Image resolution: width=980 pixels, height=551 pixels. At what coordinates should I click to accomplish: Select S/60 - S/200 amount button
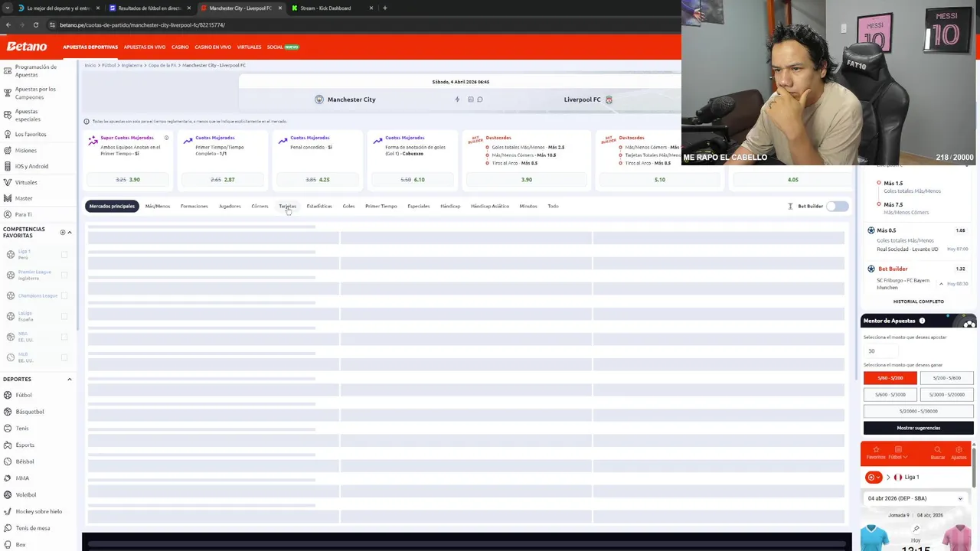tap(890, 378)
